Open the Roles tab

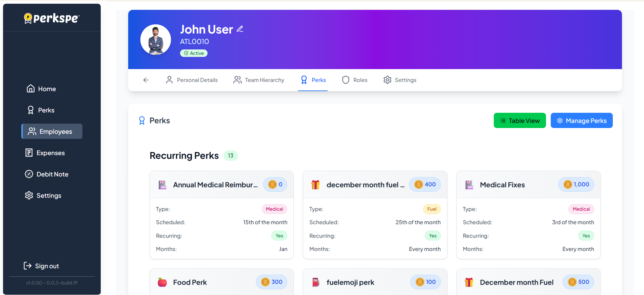(355, 80)
